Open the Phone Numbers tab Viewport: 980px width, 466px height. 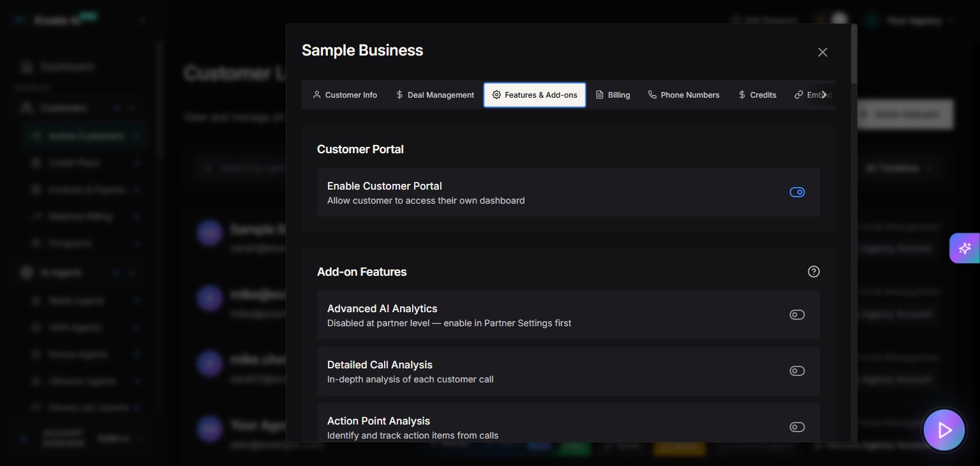684,95
